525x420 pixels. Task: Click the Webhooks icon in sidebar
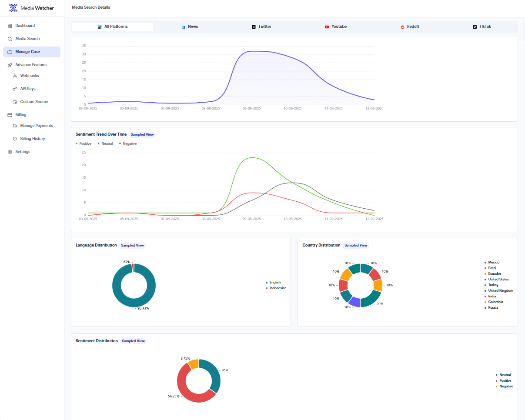(15, 76)
